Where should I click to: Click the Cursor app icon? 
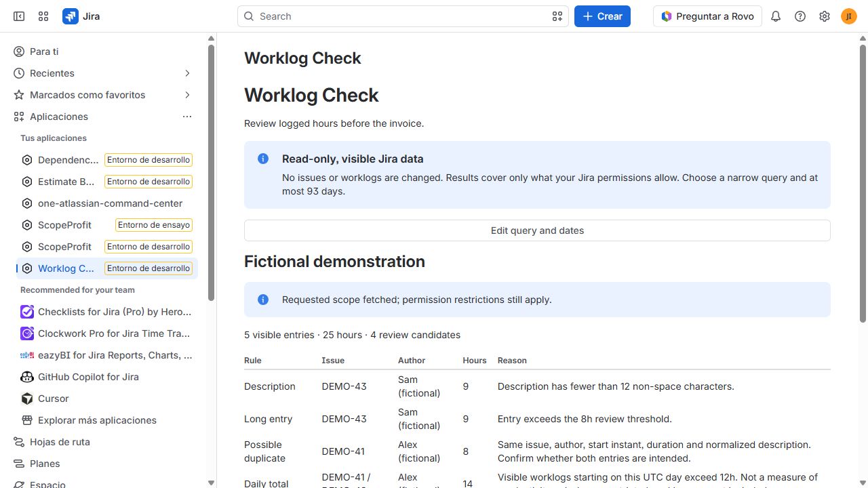[x=27, y=399]
